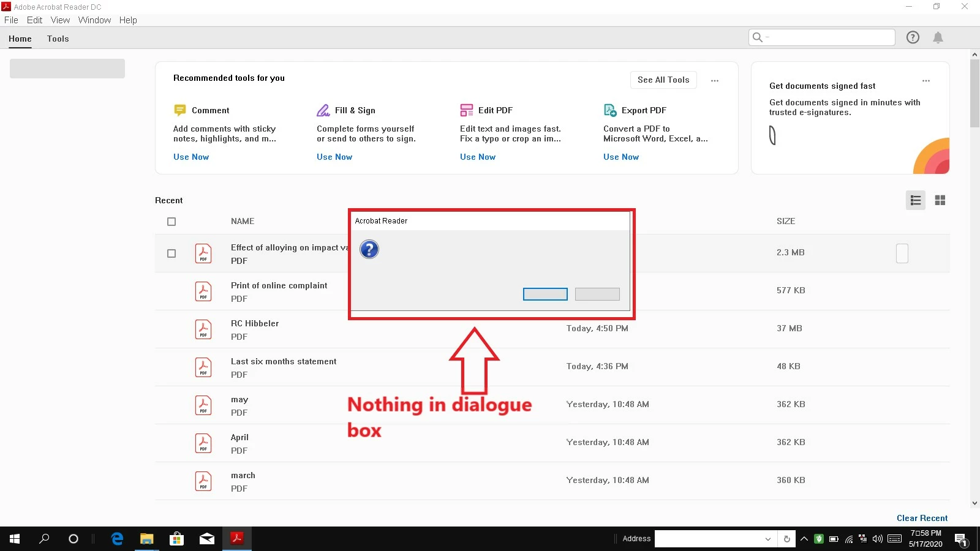Open Microsoft Store from taskbar
The width and height of the screenshot is (980, 551).
coord(176,539)
